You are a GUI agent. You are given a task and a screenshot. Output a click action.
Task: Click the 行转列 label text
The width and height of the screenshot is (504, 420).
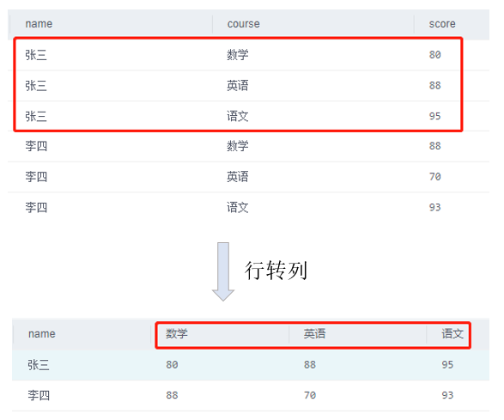[x=276, y=271]
